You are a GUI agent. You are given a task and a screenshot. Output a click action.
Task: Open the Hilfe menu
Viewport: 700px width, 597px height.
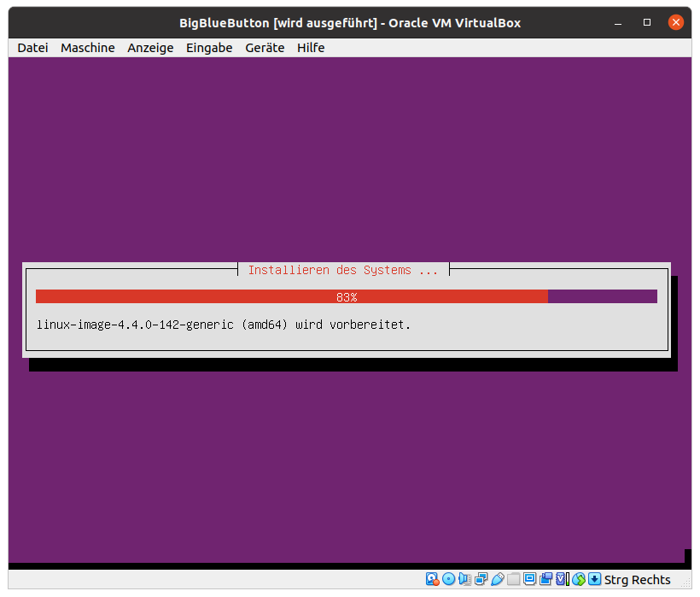(311, 48)
